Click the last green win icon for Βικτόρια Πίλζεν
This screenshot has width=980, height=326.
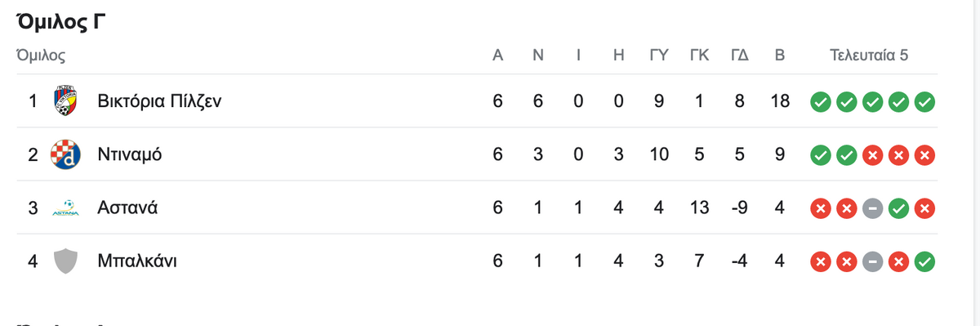pos(924,102)
